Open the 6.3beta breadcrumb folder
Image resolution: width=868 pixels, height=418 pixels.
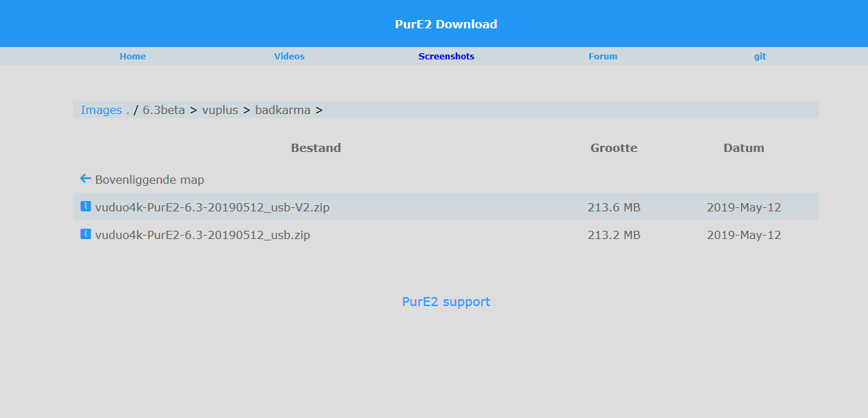pyautogui.click(x=164, y=110)
